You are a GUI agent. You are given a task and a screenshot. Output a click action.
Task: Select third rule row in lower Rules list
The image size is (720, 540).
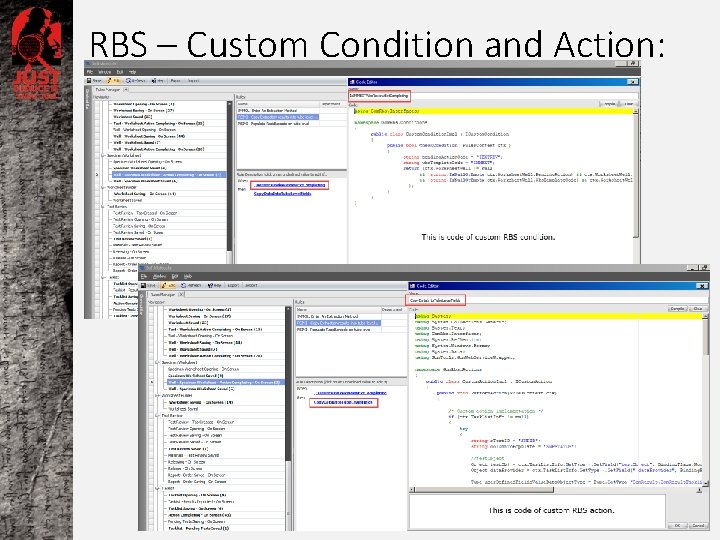(x=338, y=330)
